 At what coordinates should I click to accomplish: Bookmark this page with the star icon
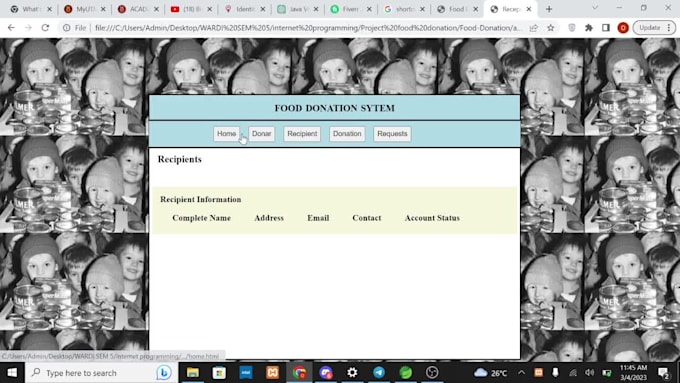(x=551, y=28)
